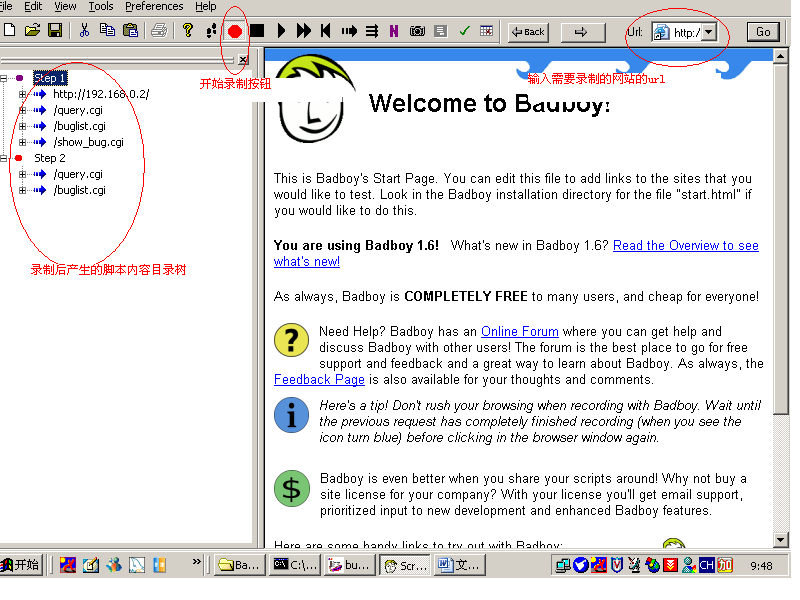Add an assertion with the green checkmark icon

tap(464, 32)
